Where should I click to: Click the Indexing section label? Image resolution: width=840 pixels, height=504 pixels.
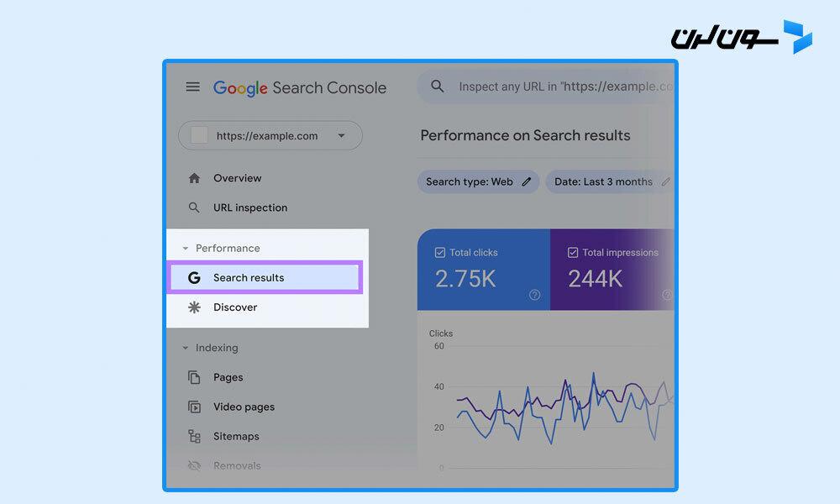coord(217,348)
